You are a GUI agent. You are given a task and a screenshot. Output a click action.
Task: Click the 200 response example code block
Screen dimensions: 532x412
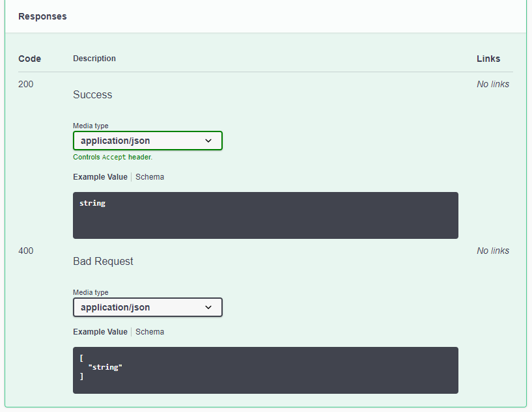265,215
